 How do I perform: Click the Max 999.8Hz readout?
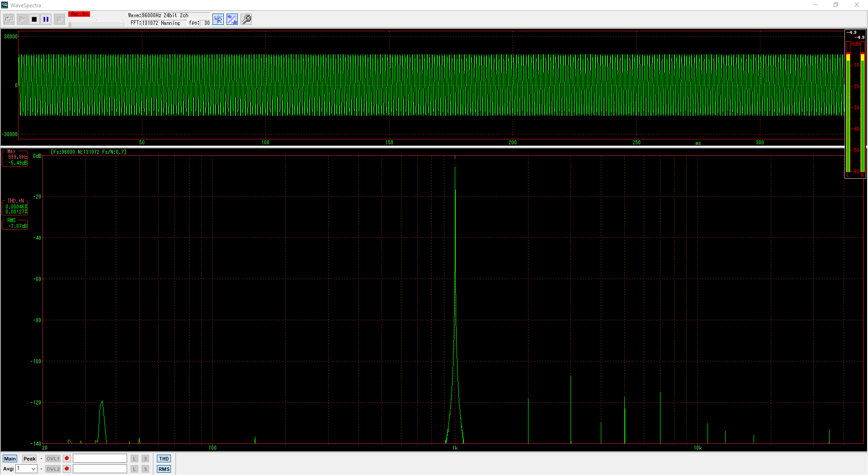(x=15, y=158)
